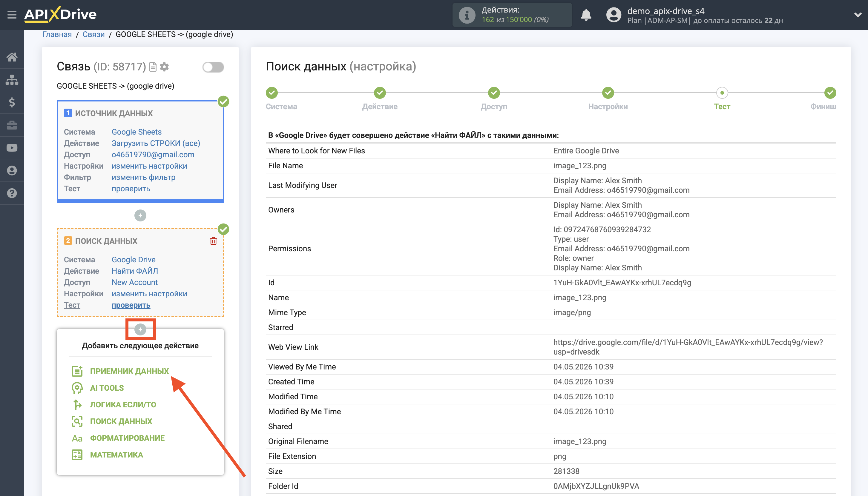Click Найти ФАЙЛ action link
868x496 pixels.
[135, 271]
